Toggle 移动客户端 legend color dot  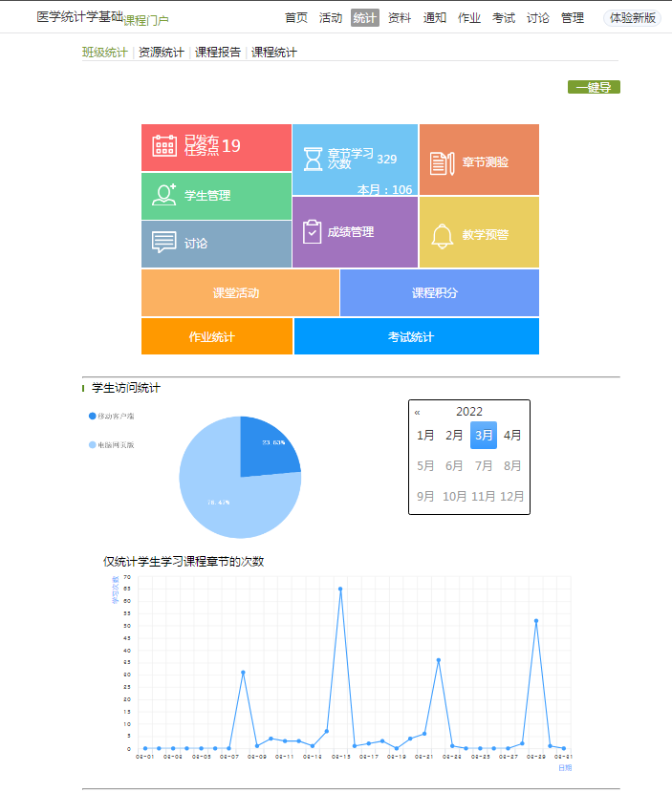tap(92, 416)
